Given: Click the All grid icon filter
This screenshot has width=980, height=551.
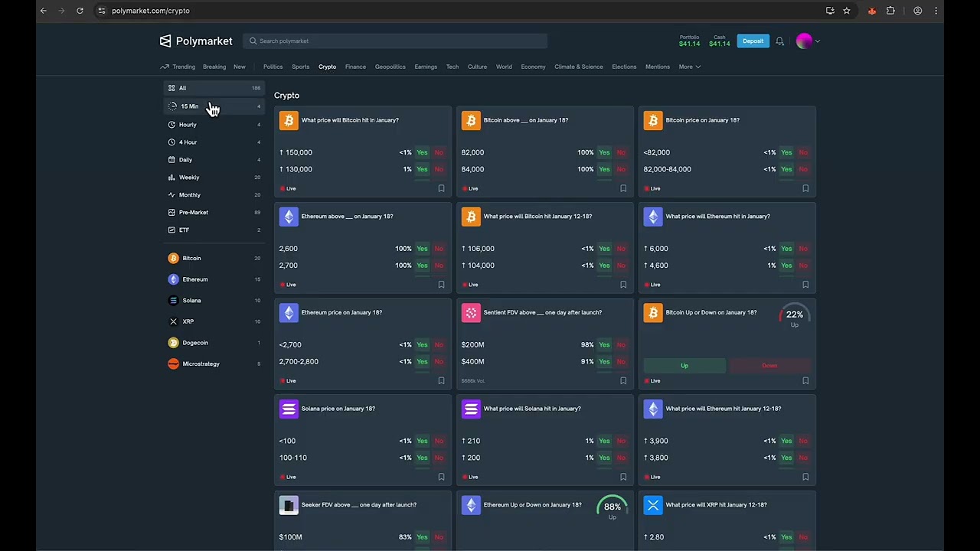Looking at the screenshot, I should 171,88.
